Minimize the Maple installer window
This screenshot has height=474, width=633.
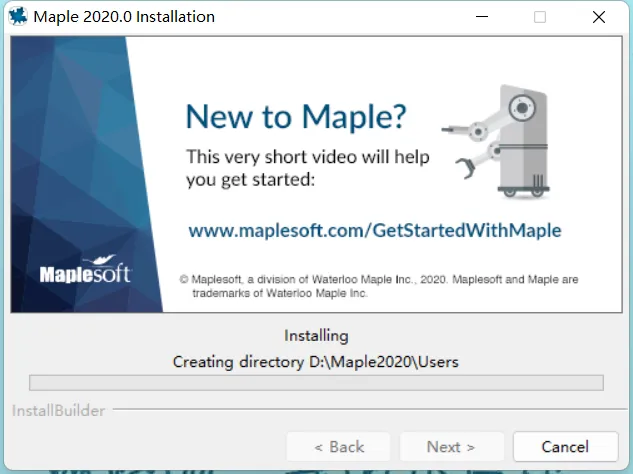pos(482,17)
